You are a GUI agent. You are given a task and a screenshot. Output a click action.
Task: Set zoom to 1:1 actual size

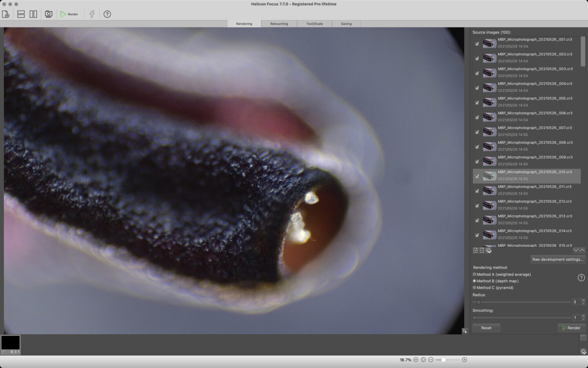click(x=416, y=360)
